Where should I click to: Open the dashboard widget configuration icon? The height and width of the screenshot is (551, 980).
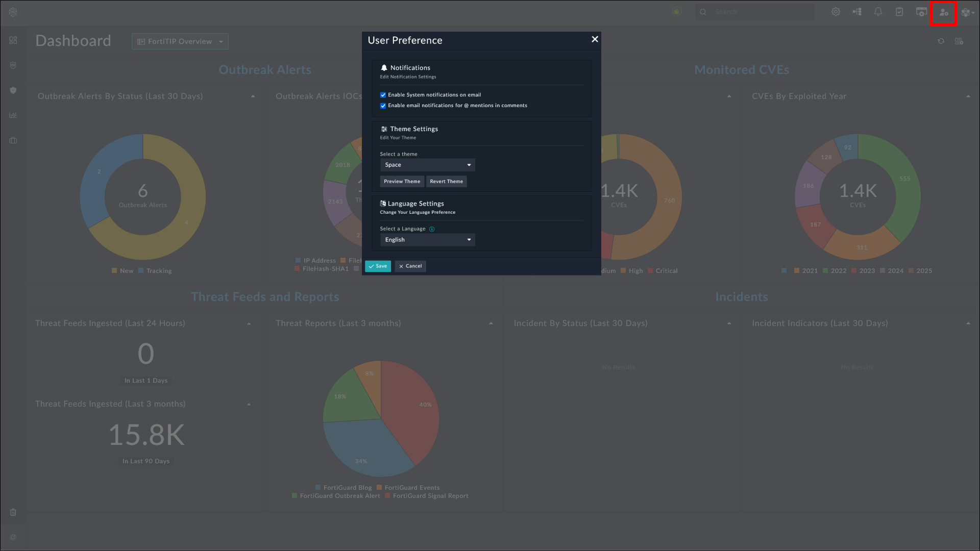click(959, 41)
